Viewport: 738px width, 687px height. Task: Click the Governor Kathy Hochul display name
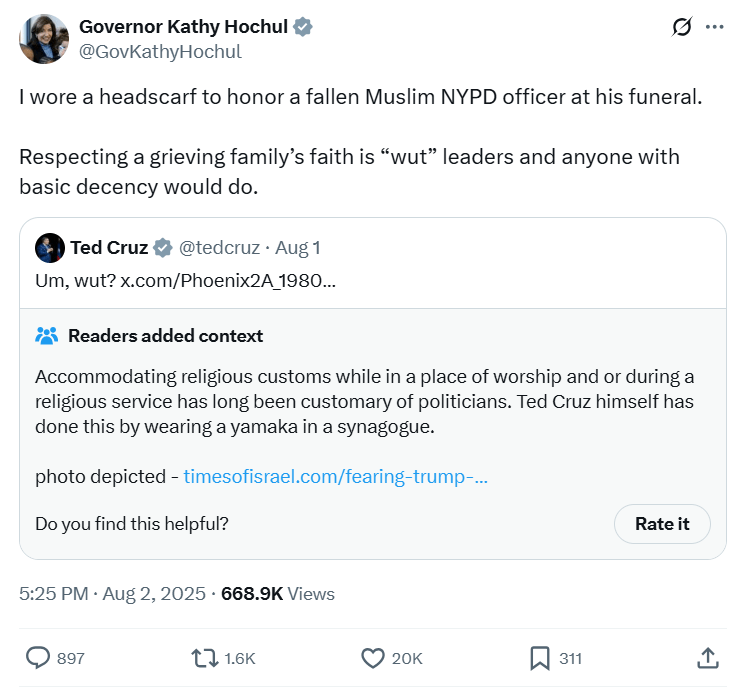click(184, 27)
